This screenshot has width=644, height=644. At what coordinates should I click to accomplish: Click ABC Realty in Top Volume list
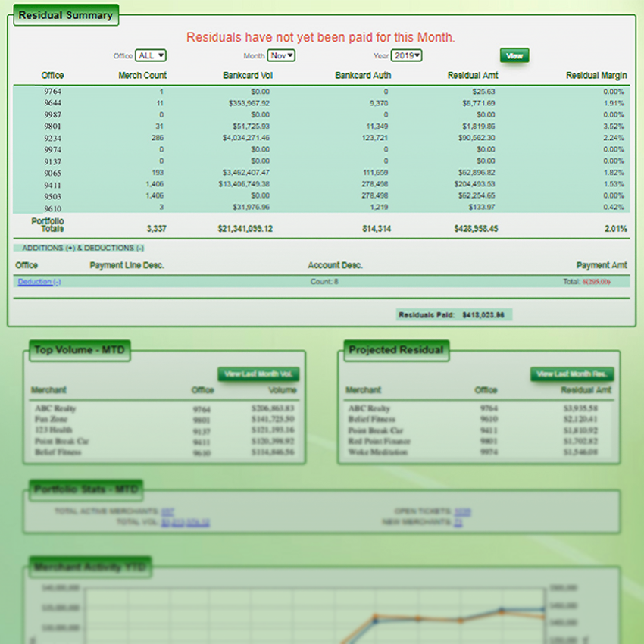(55, 408)
